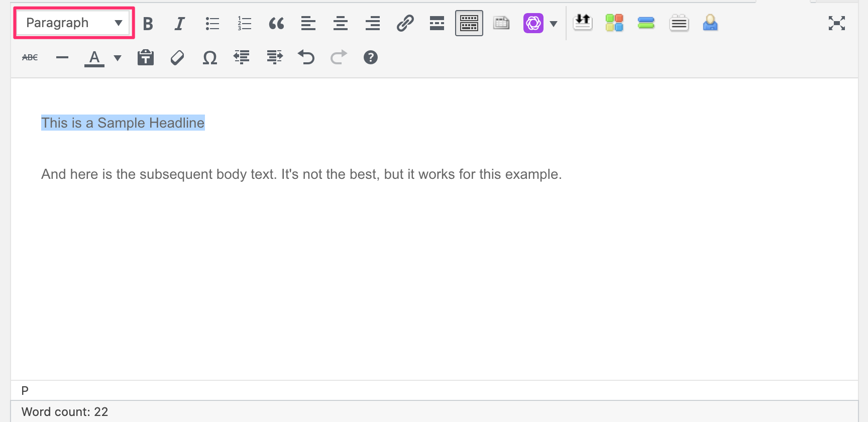Click the lined box tabs icon
Viewport: 868px width, 422px height.
tap(679, 23)
